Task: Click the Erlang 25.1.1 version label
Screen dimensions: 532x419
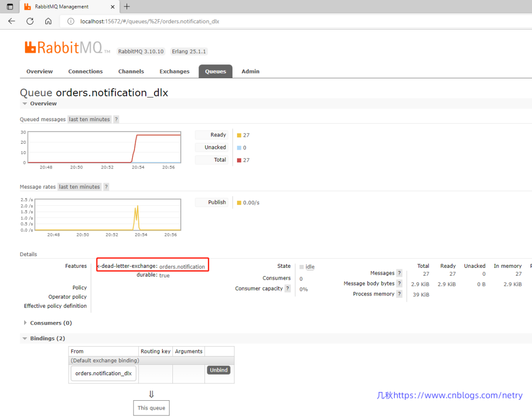Action: click(x=189, y=52)
